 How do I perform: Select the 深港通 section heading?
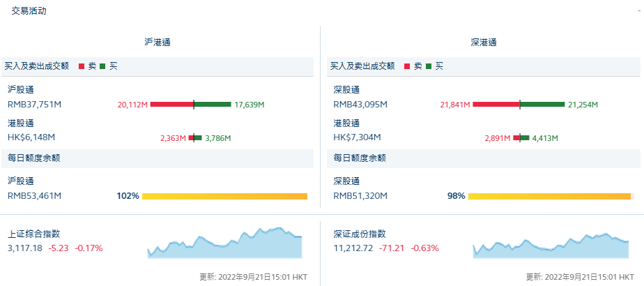pos(484,42)
